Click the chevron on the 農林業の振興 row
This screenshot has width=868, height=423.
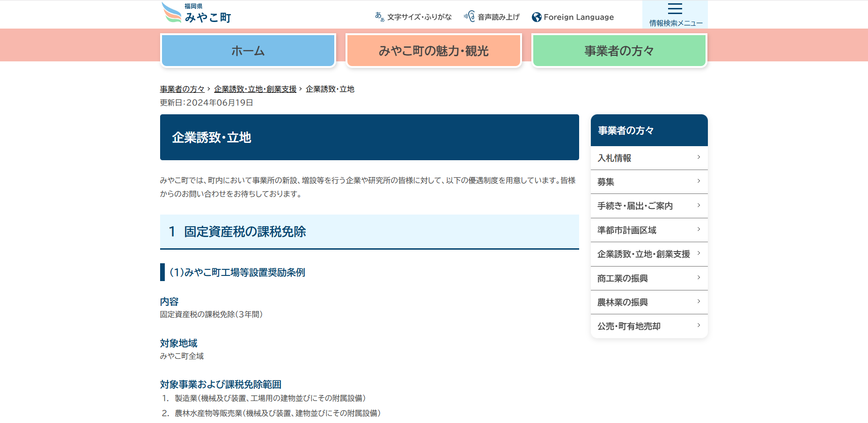(699, 302)
